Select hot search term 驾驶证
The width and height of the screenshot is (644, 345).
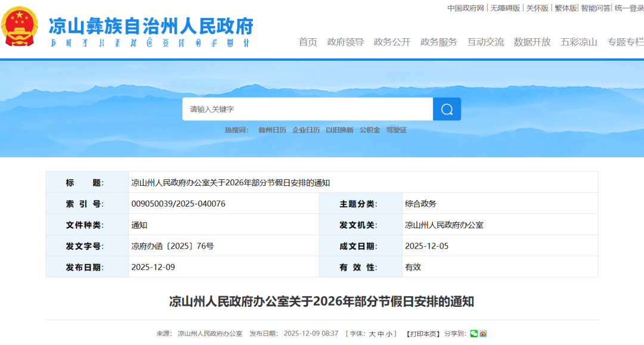pos(397,130)
